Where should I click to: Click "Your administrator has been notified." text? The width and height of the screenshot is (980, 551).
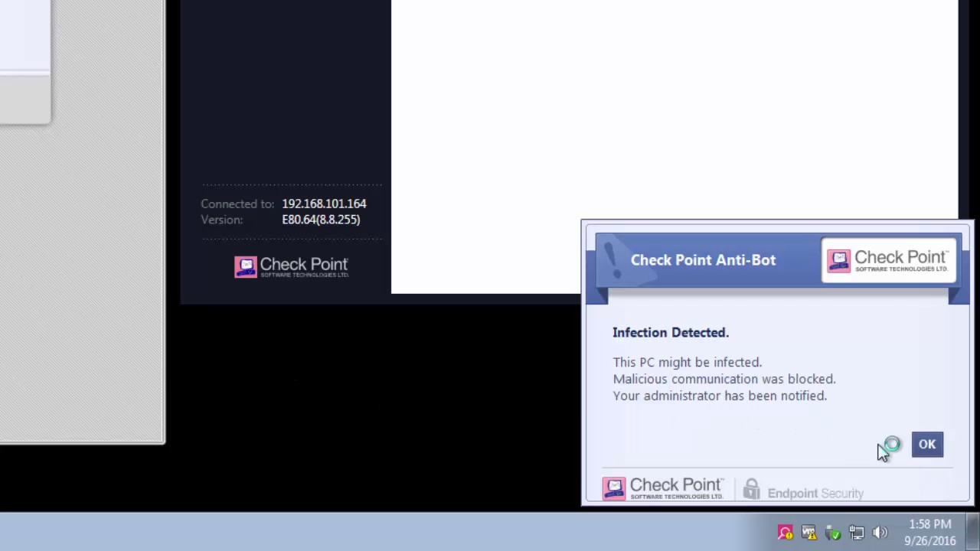720,396
